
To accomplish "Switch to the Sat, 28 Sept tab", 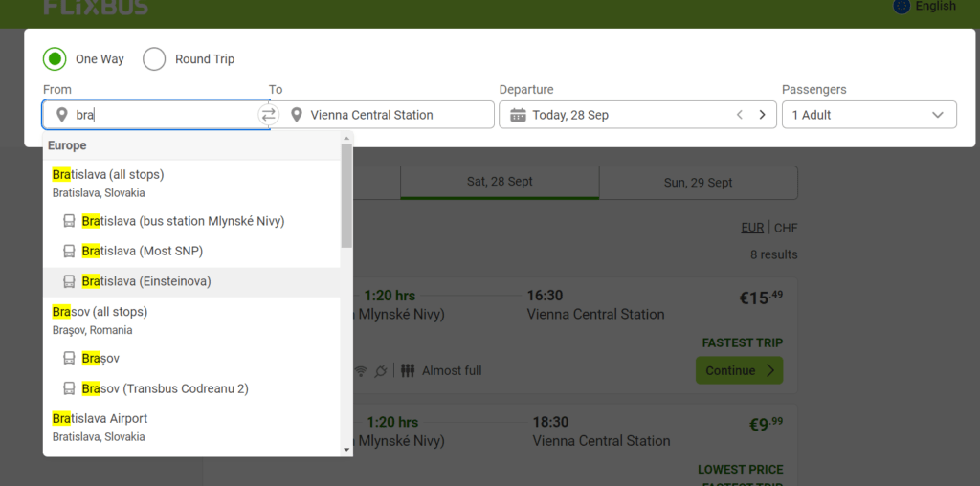I will [x=500, y=182].
